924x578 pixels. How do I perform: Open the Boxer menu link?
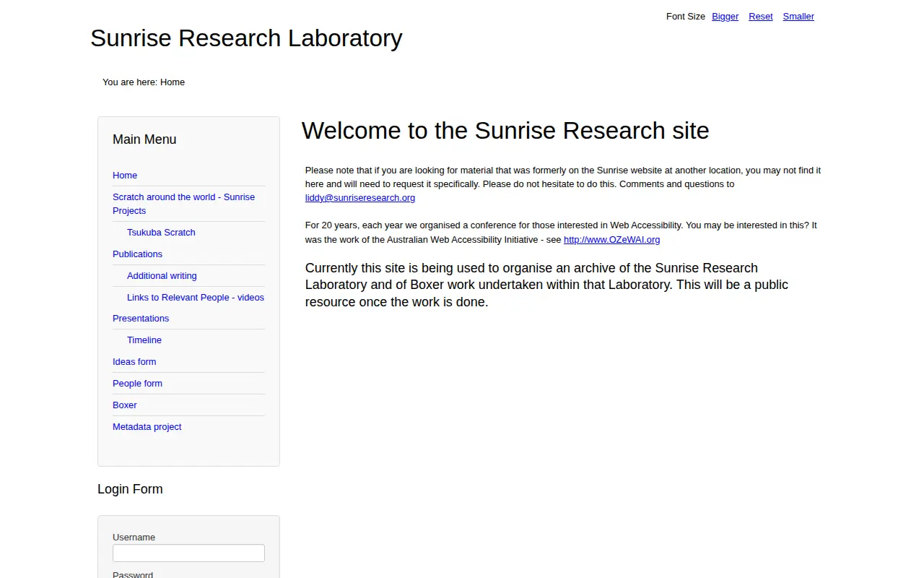(125, 405)
